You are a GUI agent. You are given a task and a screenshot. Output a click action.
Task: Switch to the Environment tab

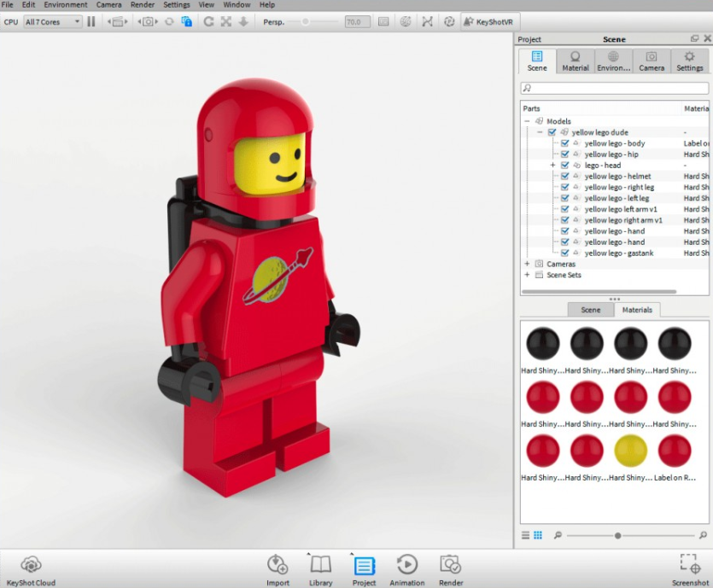(x=613, y=61)
